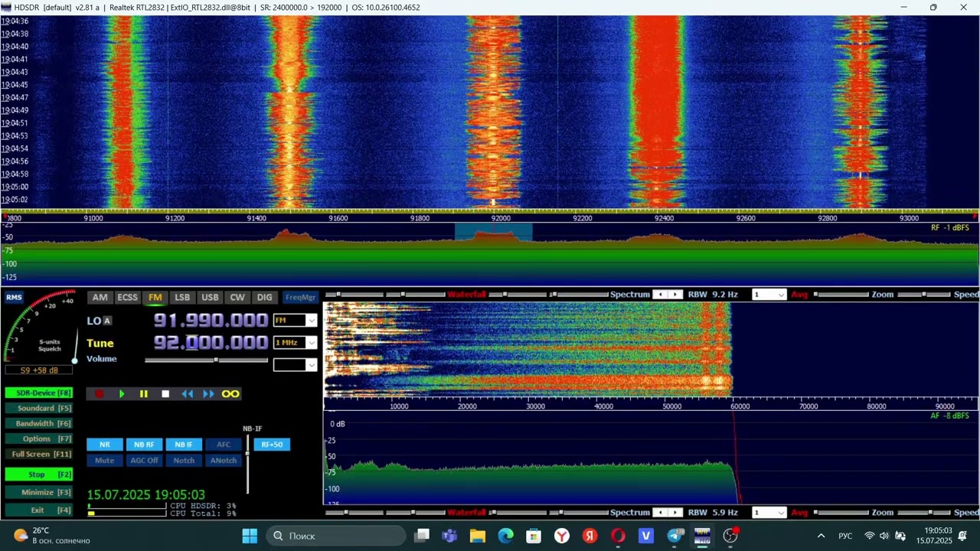Click the upper RBW left stepper arrow

(x=659, y=295)
